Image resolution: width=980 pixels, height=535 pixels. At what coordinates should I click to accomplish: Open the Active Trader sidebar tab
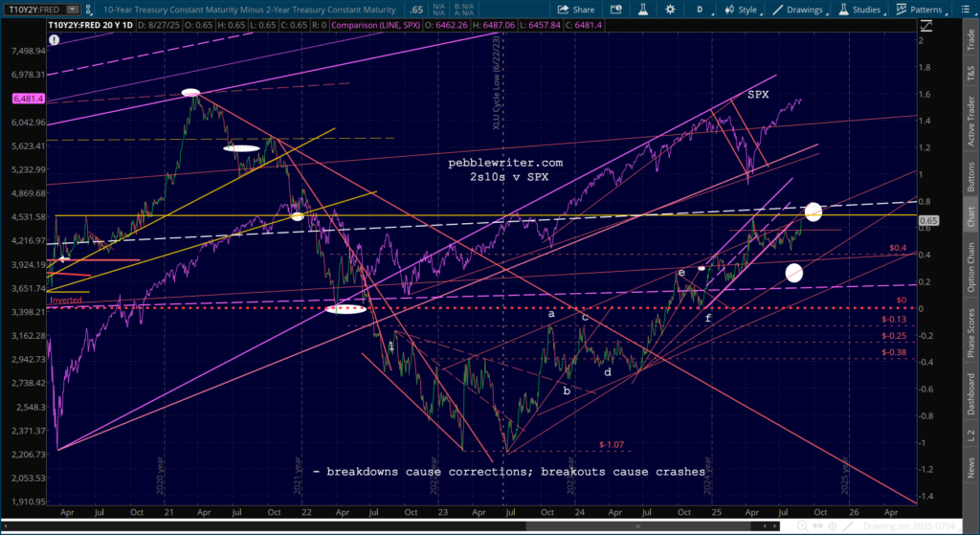pyautogui.click(x=970, y=122)
